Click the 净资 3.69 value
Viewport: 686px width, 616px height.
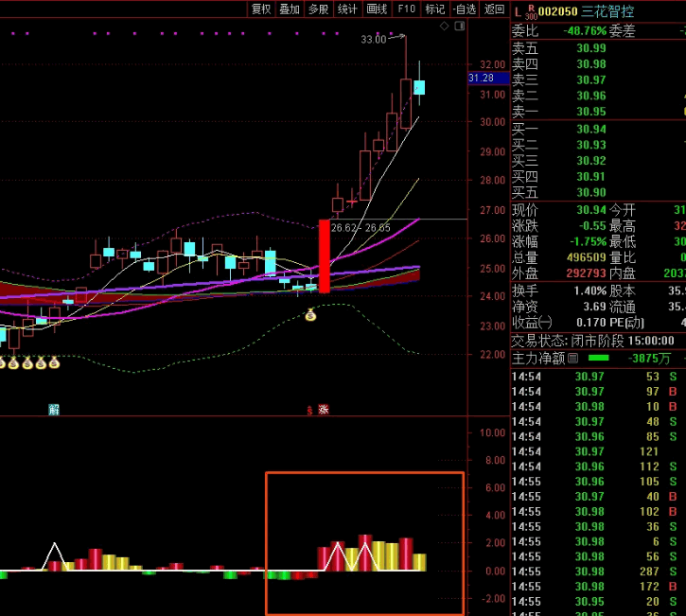click(594, 307)
